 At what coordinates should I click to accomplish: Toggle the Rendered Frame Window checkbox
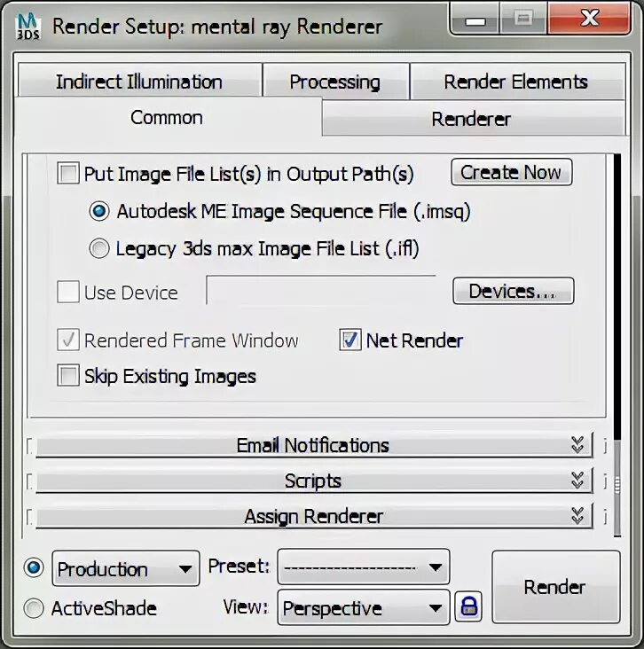68,340
